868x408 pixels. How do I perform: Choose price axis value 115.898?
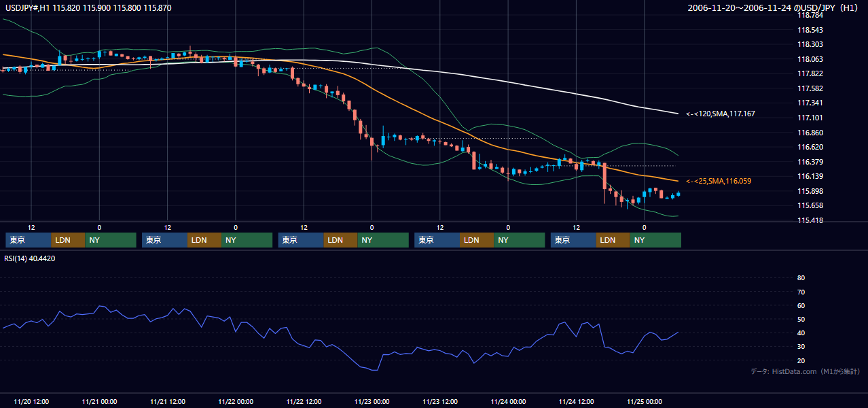pyautogui.click(x=810, y=191)
